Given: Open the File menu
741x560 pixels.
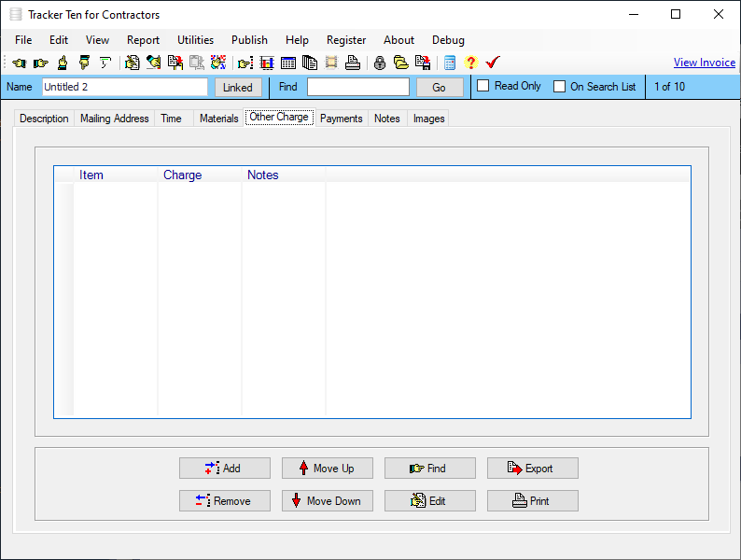Looking at the screenshot, I should 23,40.
